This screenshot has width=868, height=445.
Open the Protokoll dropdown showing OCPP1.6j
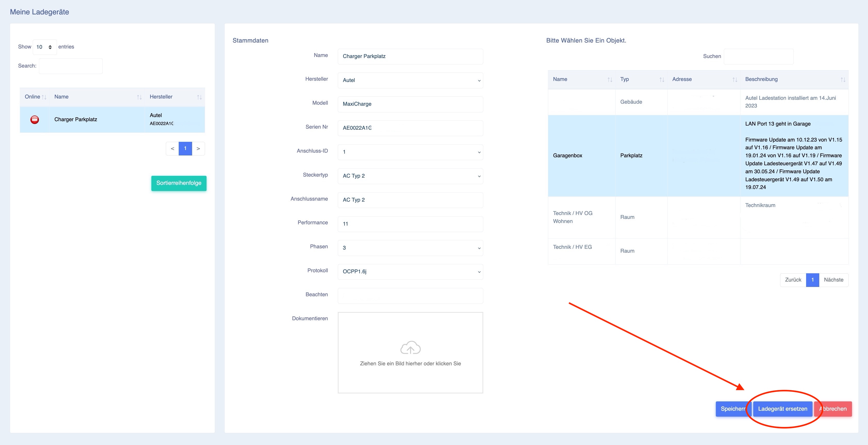point(410,271)
